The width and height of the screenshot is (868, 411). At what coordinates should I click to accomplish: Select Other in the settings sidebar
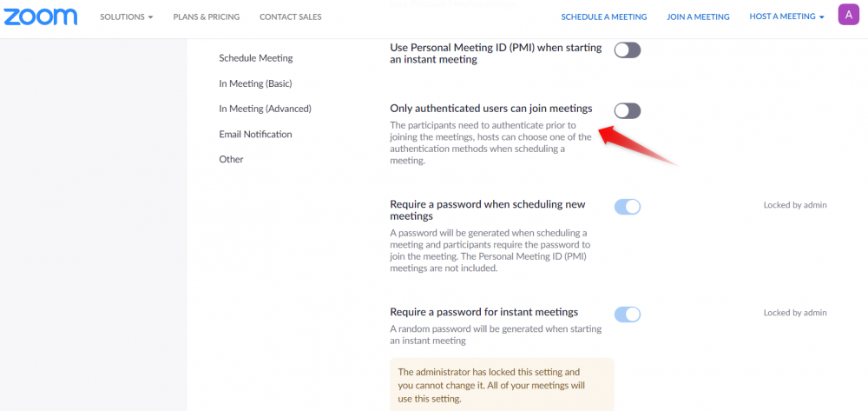(231, 159)
